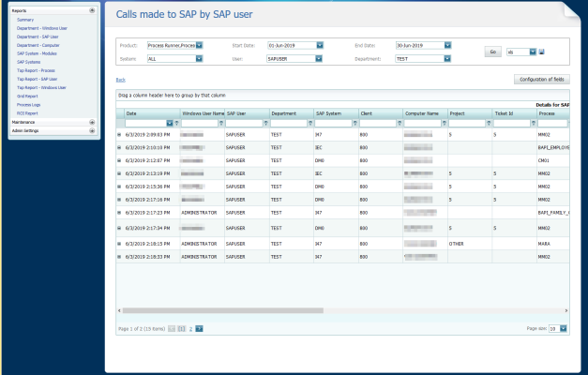
Task: Open the Product dropdown
Action: click(x=199, y=45)
